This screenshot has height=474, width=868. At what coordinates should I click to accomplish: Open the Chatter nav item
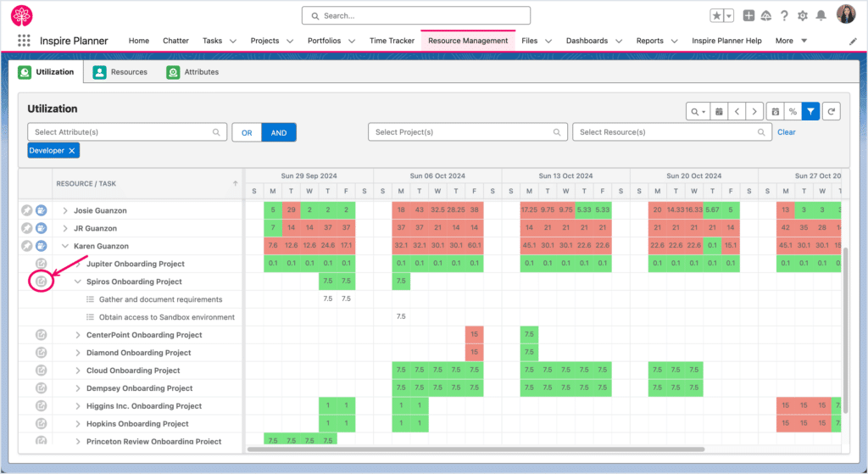[x=175, y=41]
